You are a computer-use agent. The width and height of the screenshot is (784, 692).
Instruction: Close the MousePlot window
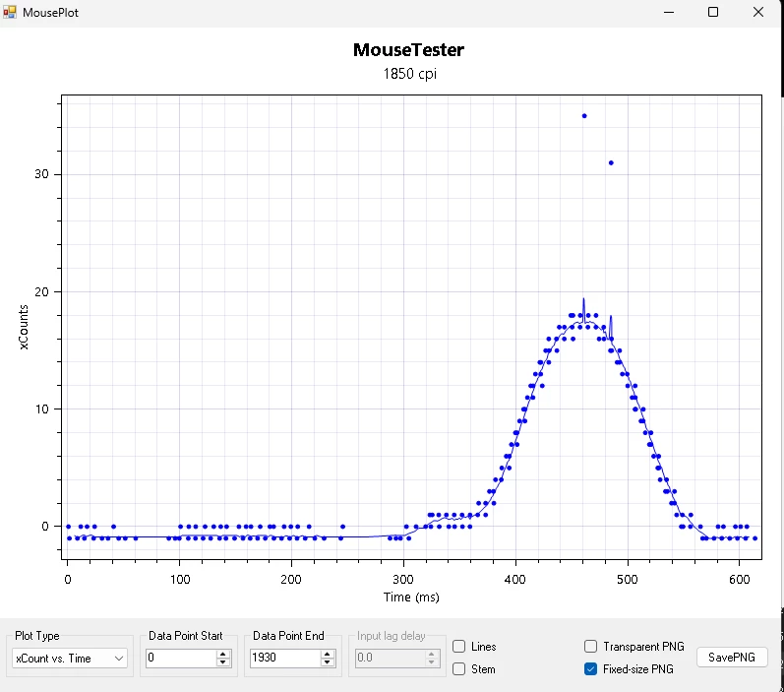coord(758,12)
